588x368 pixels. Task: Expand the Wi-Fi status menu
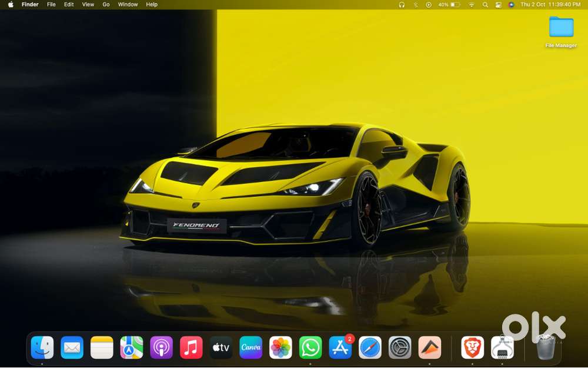(x=471, y=5)
